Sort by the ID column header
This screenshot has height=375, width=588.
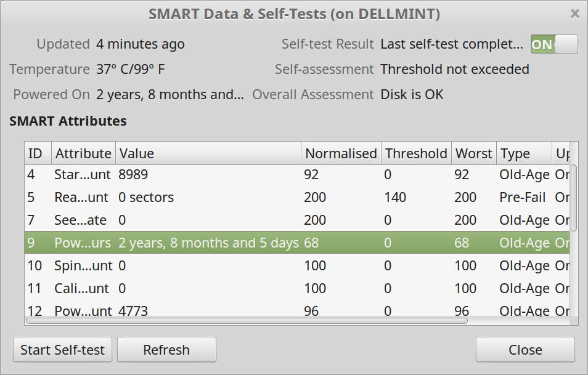point(36,153)
